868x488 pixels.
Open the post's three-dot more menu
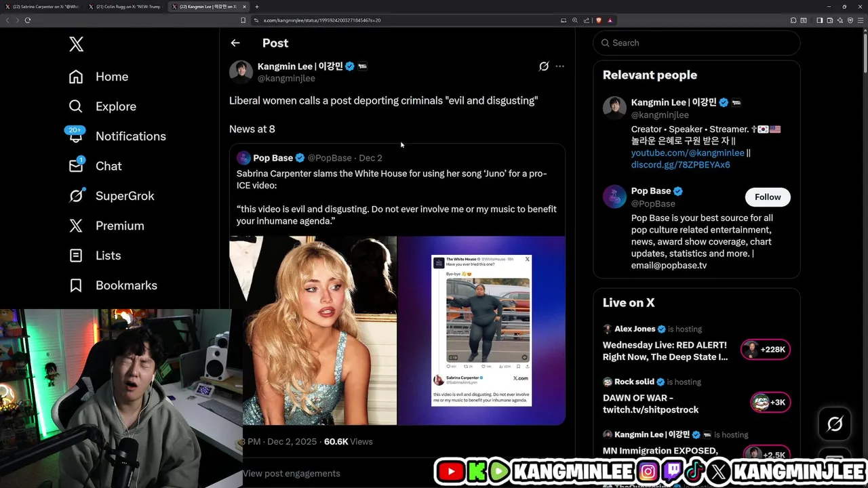(559, 66)
